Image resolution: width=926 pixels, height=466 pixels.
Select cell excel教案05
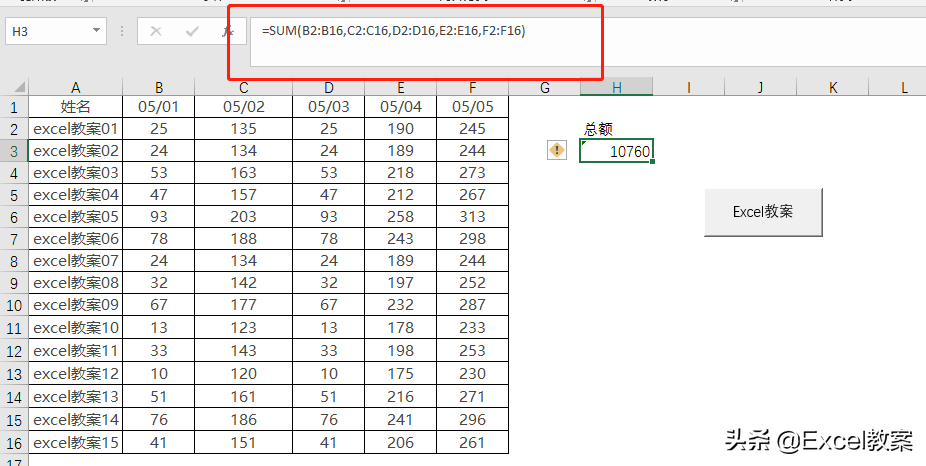76,217
